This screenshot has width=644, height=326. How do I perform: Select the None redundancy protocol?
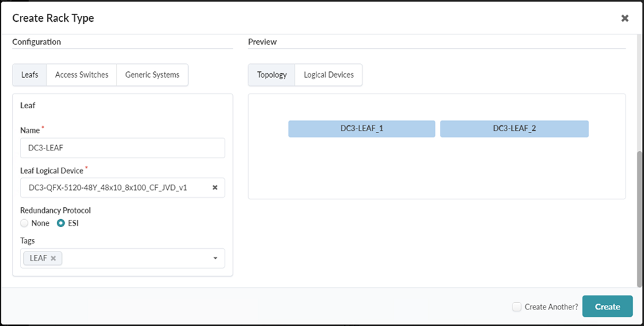(24, 223)
